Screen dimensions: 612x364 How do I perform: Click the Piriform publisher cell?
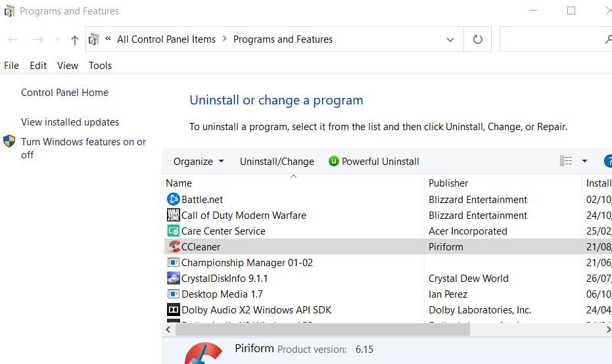click(446, 247)
